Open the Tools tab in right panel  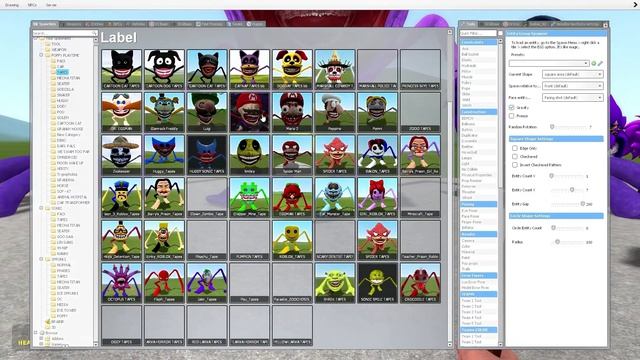[x=469, y=24]
